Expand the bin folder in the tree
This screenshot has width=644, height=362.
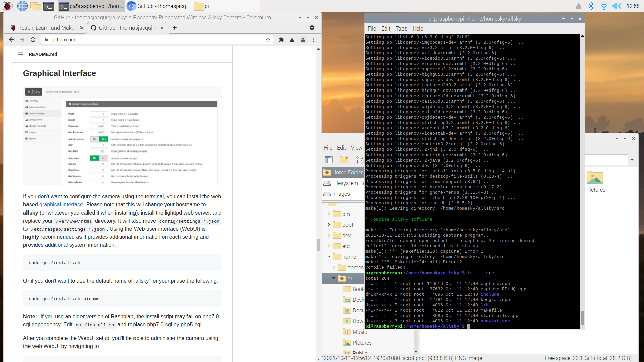coord(329,214)
